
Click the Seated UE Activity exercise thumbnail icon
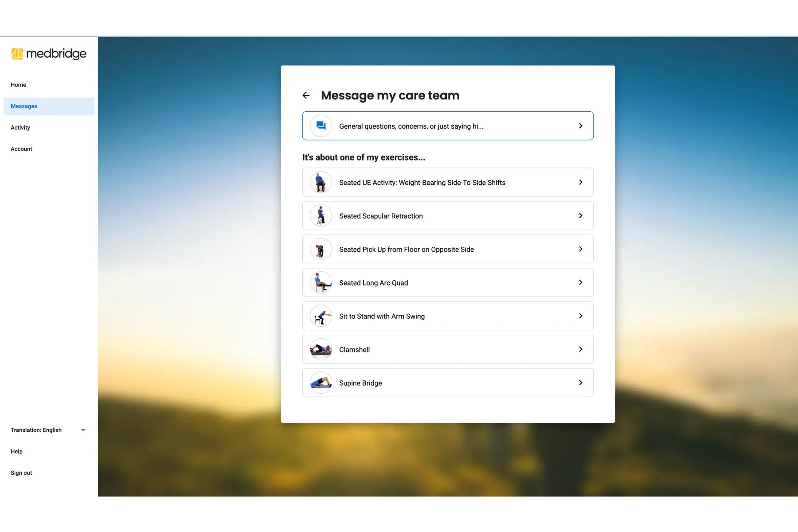point(321,182)
